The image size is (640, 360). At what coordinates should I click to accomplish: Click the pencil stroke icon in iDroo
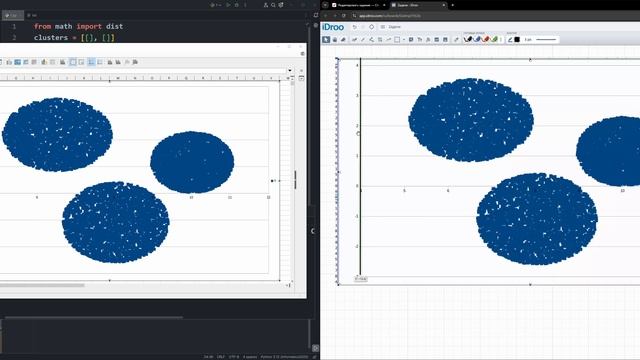coord(510,40)
